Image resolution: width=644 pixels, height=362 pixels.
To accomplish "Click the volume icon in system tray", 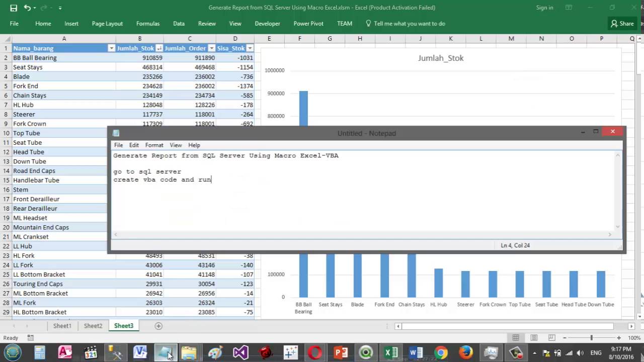I will pyautogui.click(x=581, y=353).
